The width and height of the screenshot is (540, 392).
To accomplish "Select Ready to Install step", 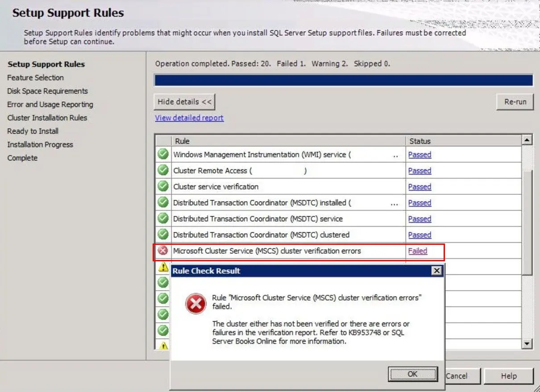I will click(x=33, y=131).
